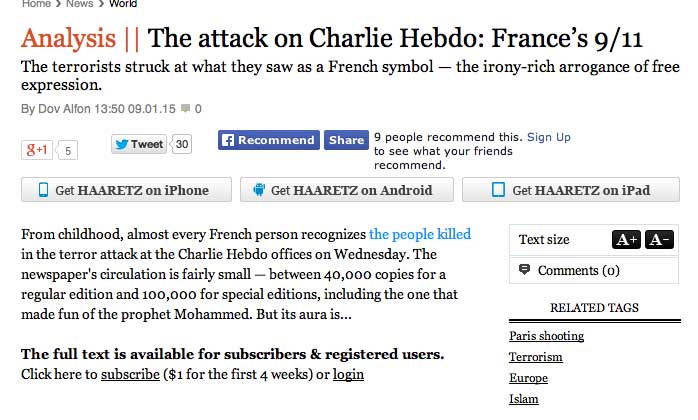This screenshot has width=698, height=420.
Task: Navigate to World breadcrumb section
Action: 123,4
